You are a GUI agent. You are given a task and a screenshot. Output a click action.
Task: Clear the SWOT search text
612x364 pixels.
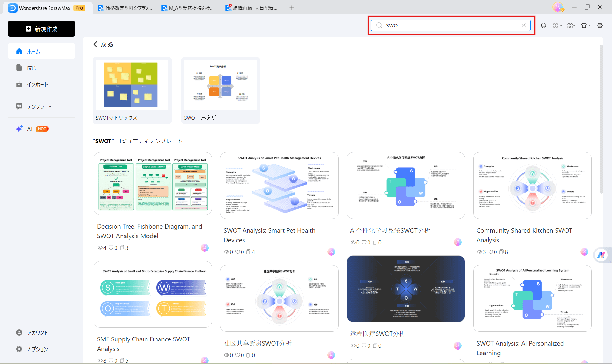point(524,25)
